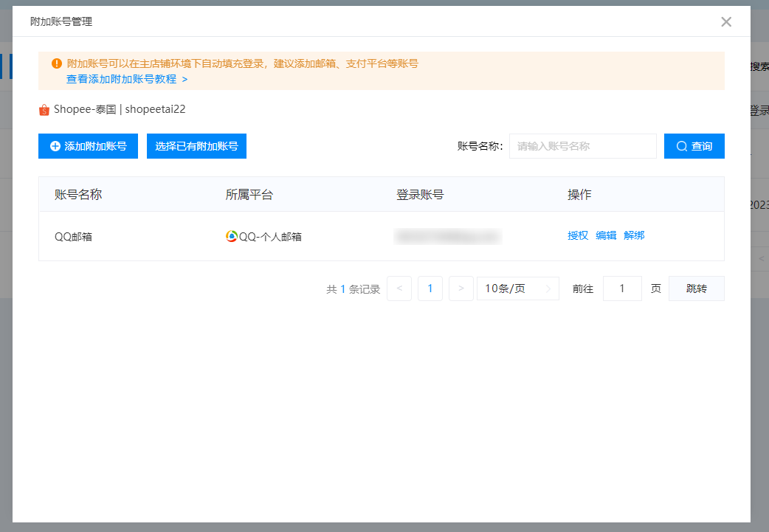The image size is (769, 532).
Task: Go to next page with right arrow
Action: [461, 289]
